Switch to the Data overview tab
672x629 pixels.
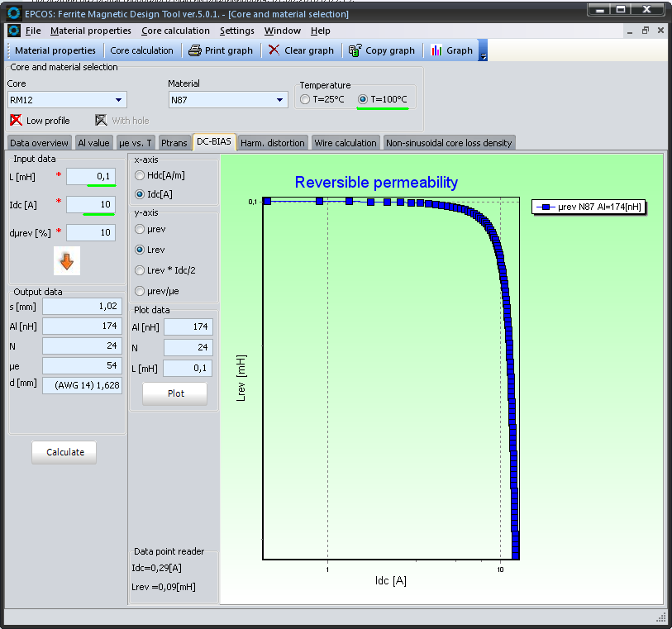(x=39, y=143)
